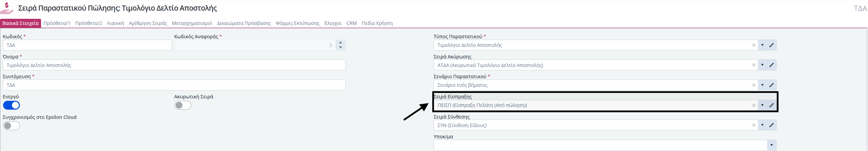Click the ΤΔΑ code at header right
This screenshot has height=151, width=868.
(x=860, y=9)
